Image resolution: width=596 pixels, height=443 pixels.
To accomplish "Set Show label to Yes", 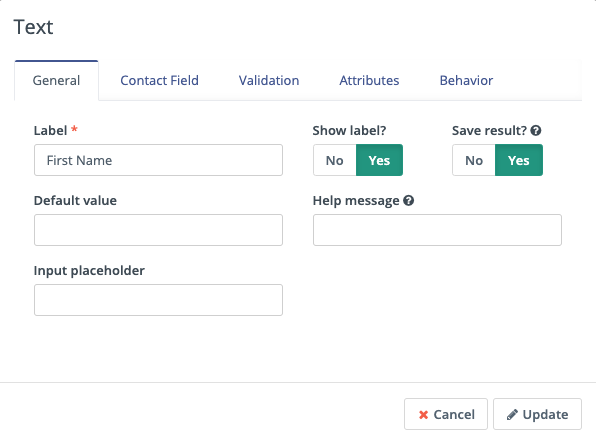I will click(379, 160).
